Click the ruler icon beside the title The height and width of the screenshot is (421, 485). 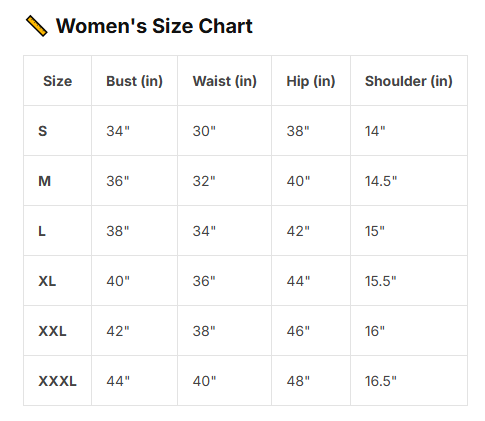pyautogui.click(x=37, y=26)
